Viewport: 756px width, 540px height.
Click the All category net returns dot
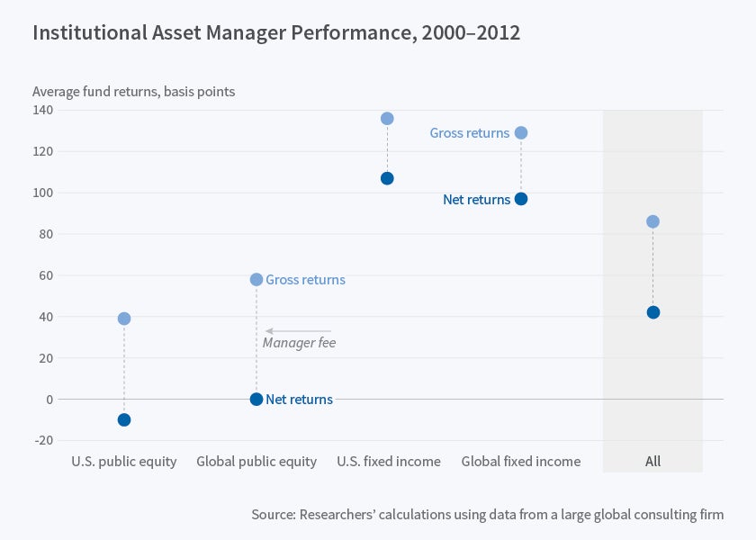[653, 312]
